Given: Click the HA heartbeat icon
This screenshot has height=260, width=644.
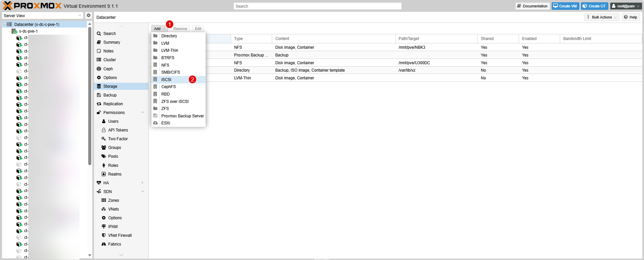Looking at the screenshot, I should pyautogui.click(x=99, y=183).
